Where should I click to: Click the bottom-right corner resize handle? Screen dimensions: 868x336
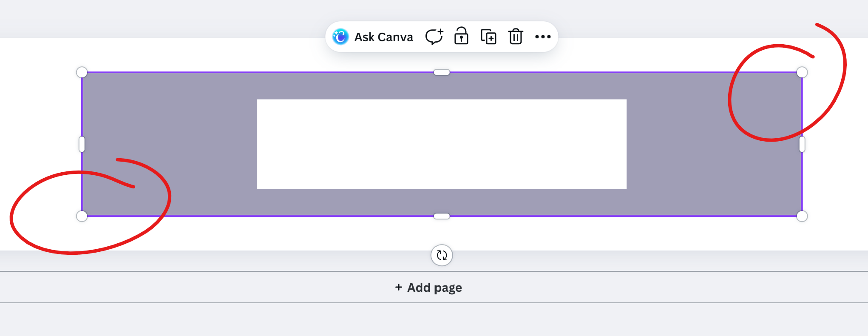click(x=802, y=216)
